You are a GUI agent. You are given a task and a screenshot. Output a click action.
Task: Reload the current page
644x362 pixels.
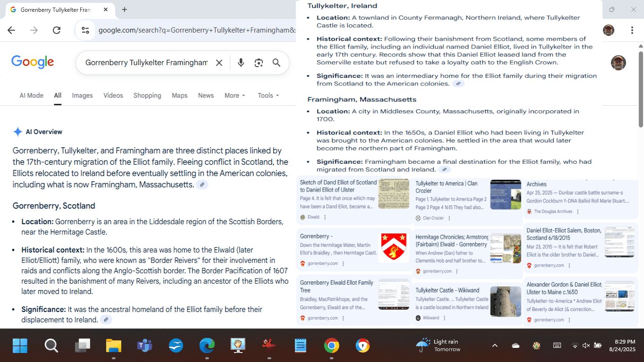[57, 30]
